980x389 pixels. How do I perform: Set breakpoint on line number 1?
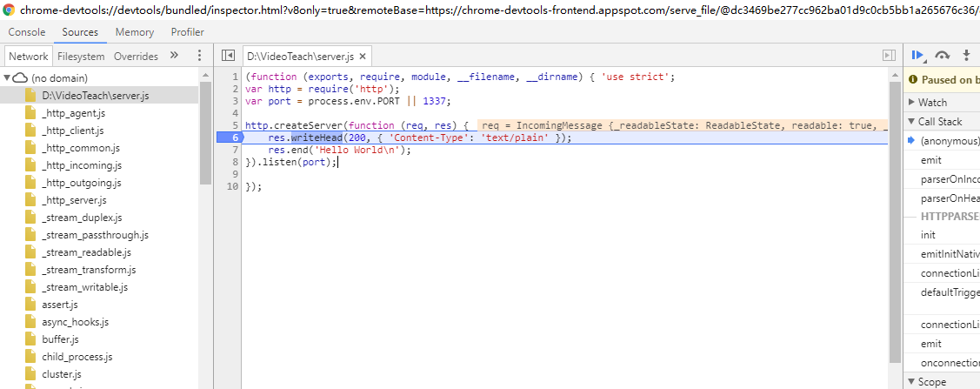(235, 77)
